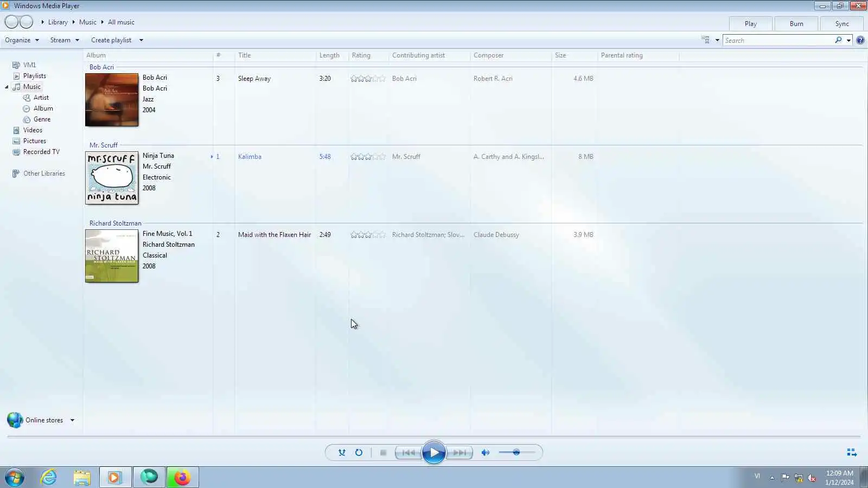Go forward with the Forward arrow button
Viewport: 868px width, 488px height.
tap(27, 22)
